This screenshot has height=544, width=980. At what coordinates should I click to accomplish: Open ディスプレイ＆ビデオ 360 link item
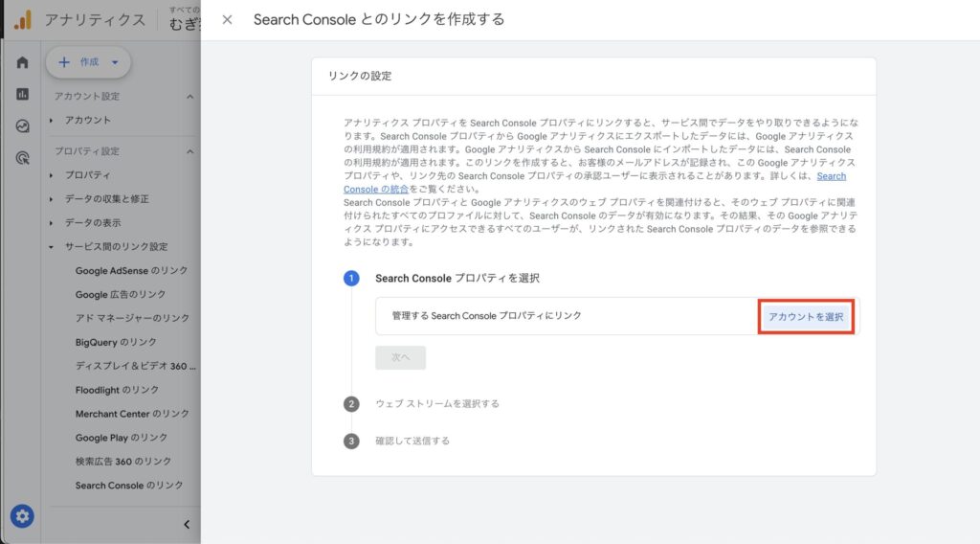coord(136,366)
